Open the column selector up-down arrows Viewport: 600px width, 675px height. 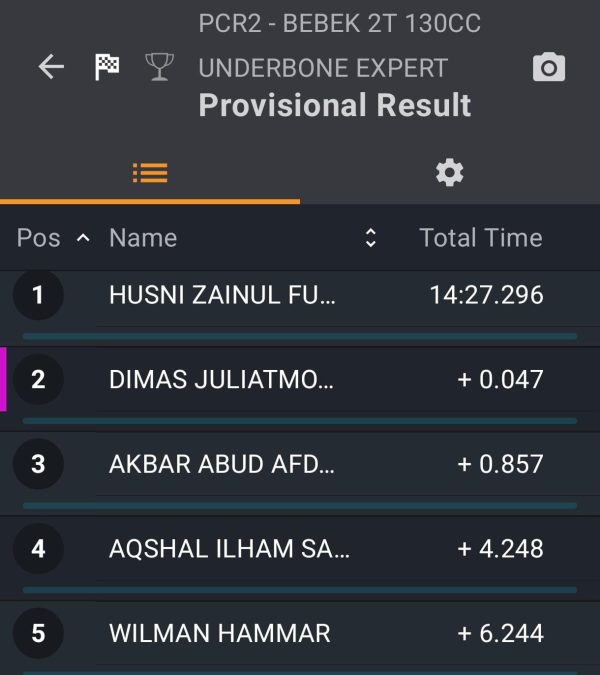371,238
